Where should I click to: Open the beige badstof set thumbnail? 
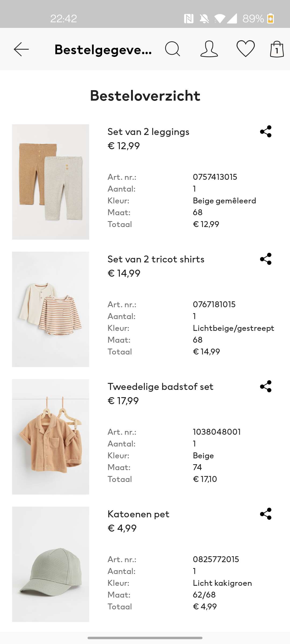[50, 437]
